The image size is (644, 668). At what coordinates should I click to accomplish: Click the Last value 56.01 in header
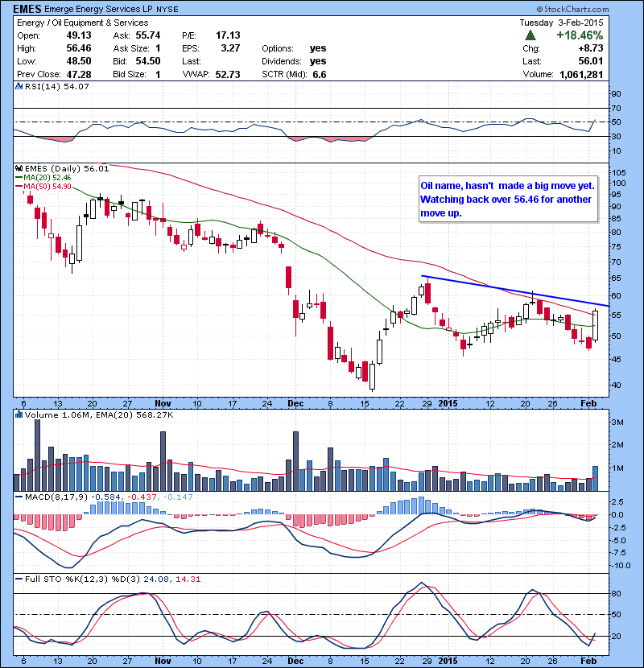[x=591, y=61]
